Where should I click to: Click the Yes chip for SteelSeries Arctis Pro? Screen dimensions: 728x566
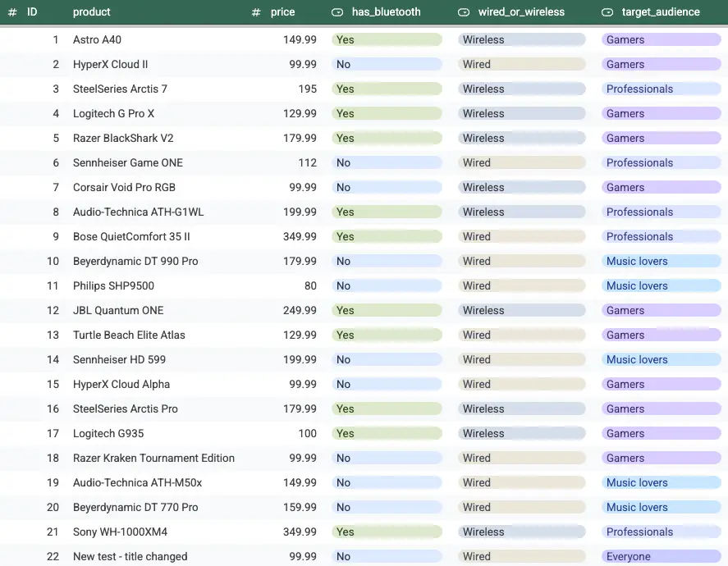387,409
